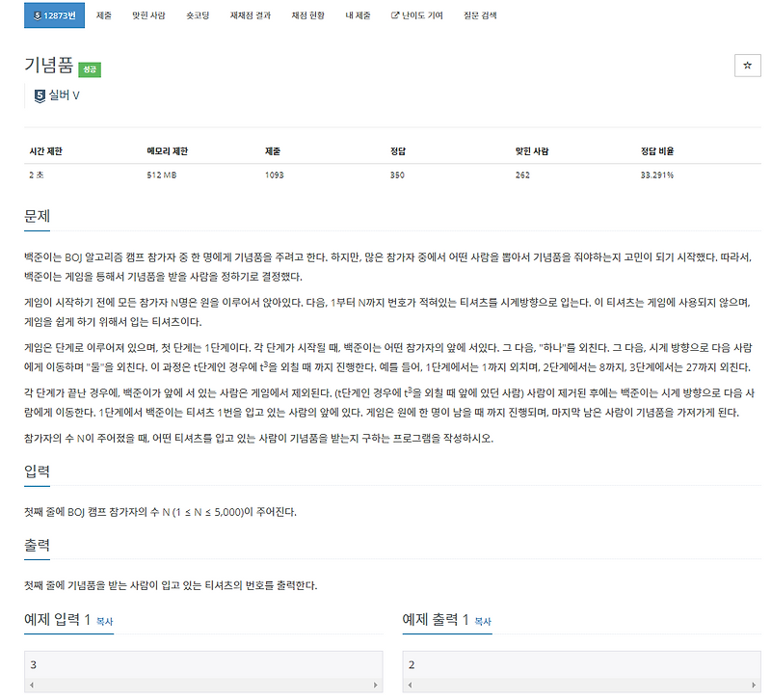Click the green 성공 badge beside 기념품
Screen dimensions: 771x700
point(89,67)
